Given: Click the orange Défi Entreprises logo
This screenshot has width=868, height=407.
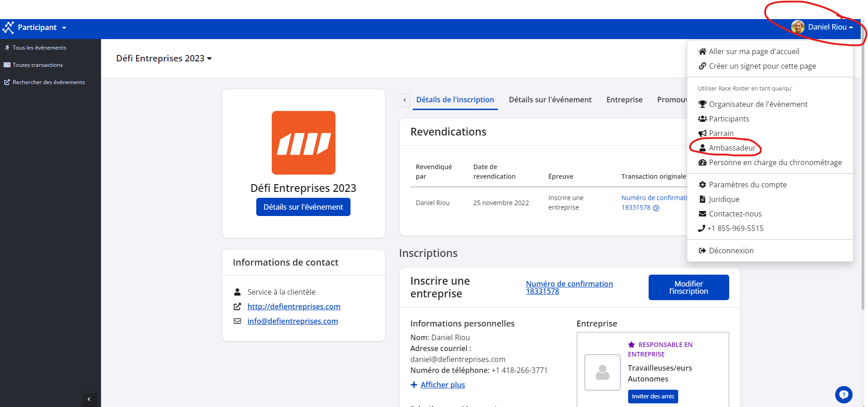Looking at the screenshot, I should 304,143.
